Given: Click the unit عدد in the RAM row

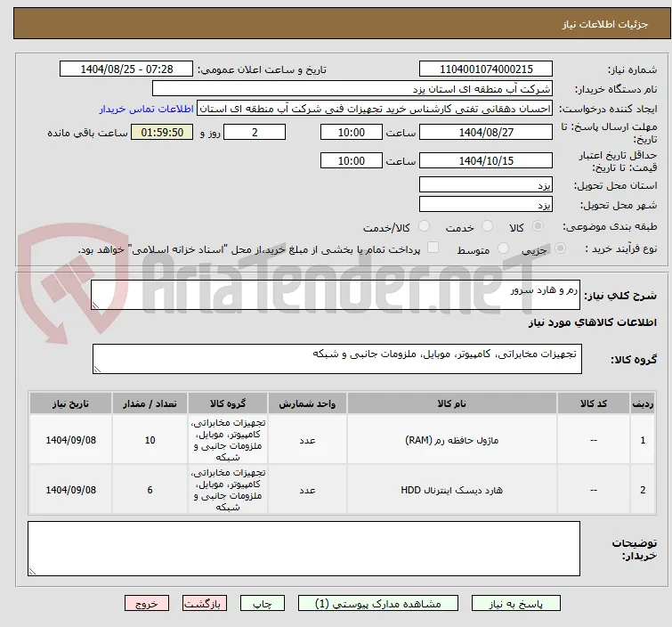Looking at the screenshot, I should click(x=307, y=440).
